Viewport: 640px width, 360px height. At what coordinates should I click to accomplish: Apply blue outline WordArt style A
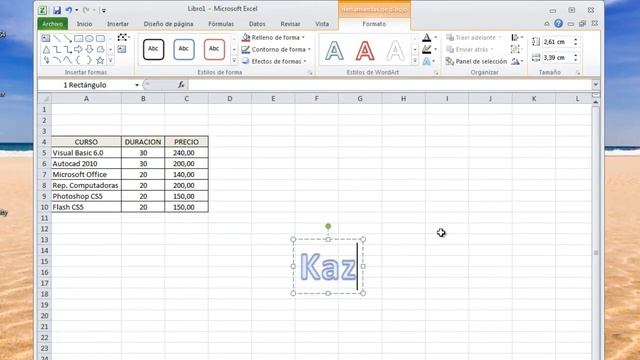point(334,51)
